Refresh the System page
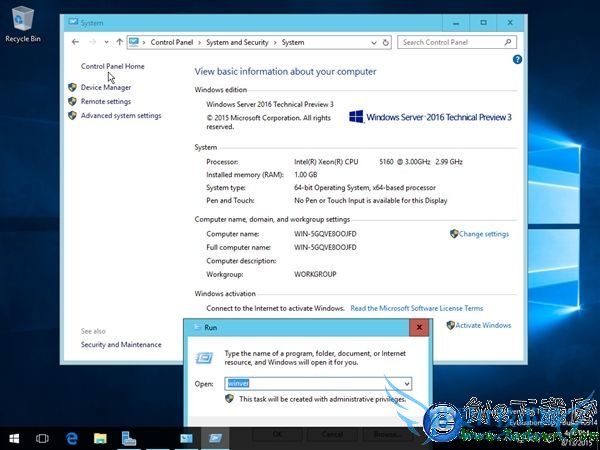 (x=386, y=42)
